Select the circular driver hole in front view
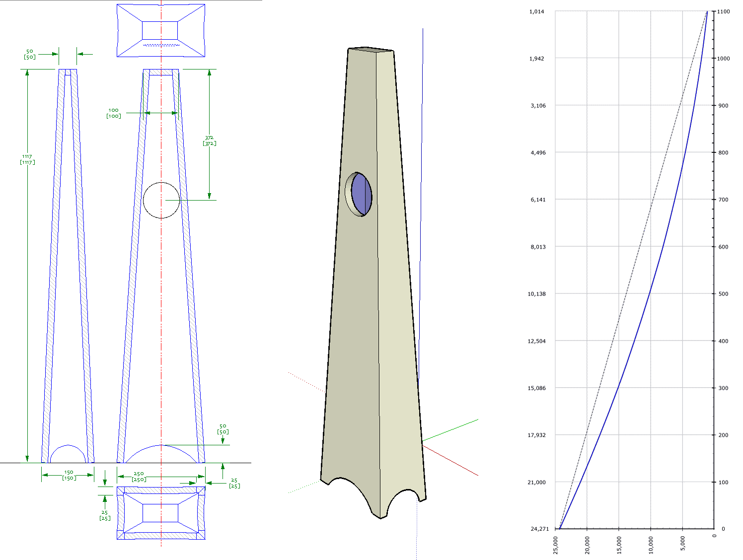 (161, 200)
